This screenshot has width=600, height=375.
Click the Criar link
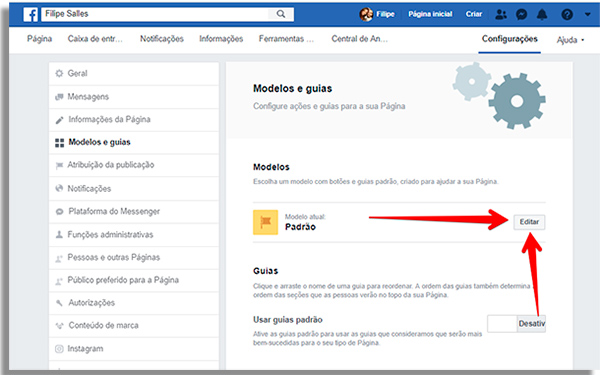point(474,14)
